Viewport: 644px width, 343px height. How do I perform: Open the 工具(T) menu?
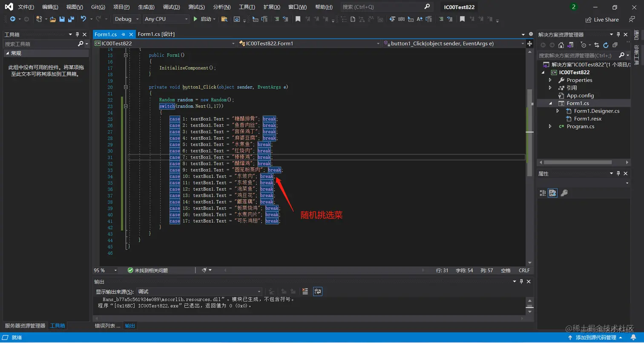click(x=247, y=7)
